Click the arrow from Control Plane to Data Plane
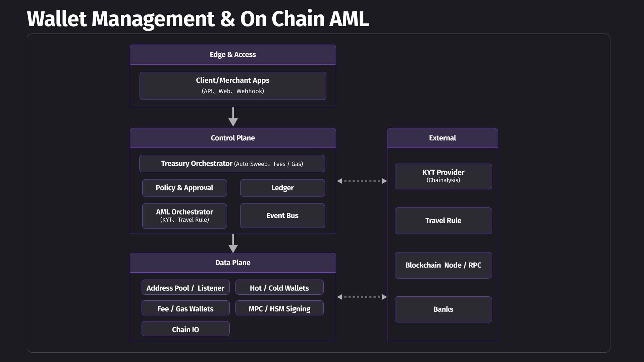 [x=233, y=243]
